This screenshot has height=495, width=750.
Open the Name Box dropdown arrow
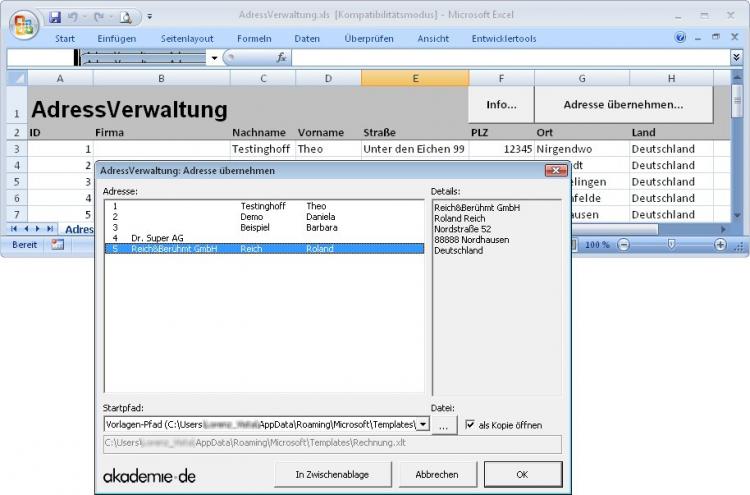214,58
